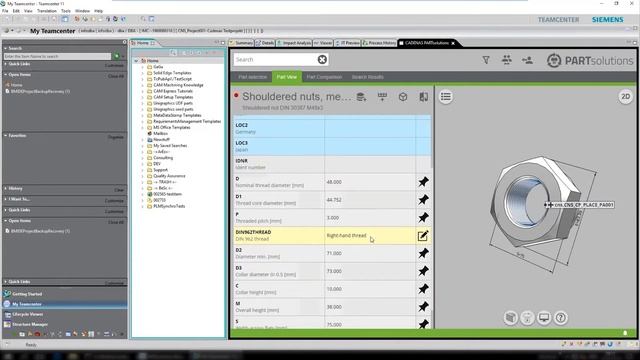This screenshot has width=640, height=360.
Task: Click the pin icon in the D row
Action: click(x=423, y=182)
